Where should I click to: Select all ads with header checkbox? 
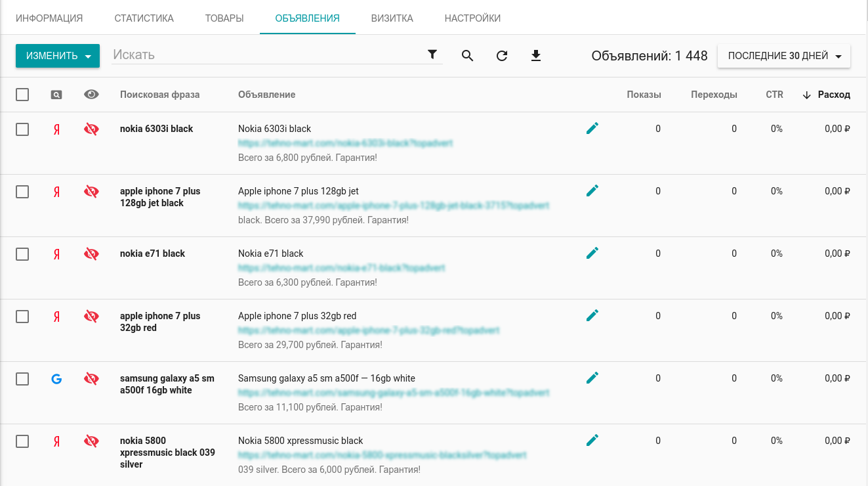[22, 95]
